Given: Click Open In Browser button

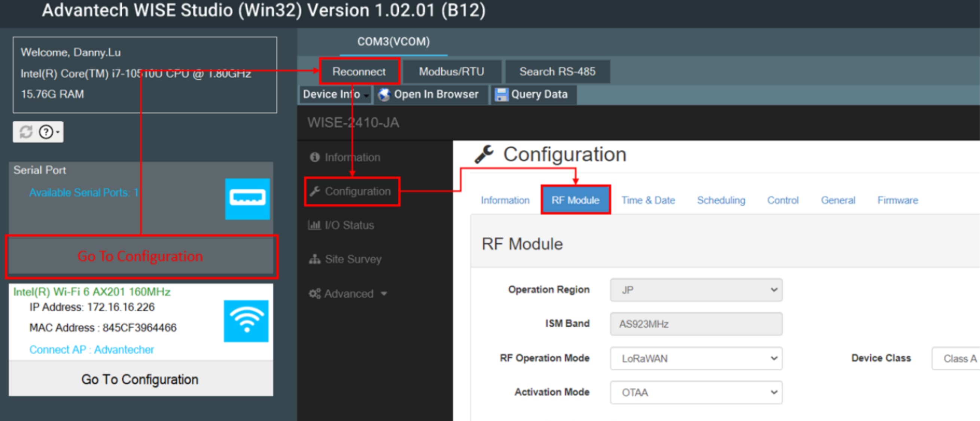Looking at the screenshot, I should pyautogui.click(x=431, y=95).
